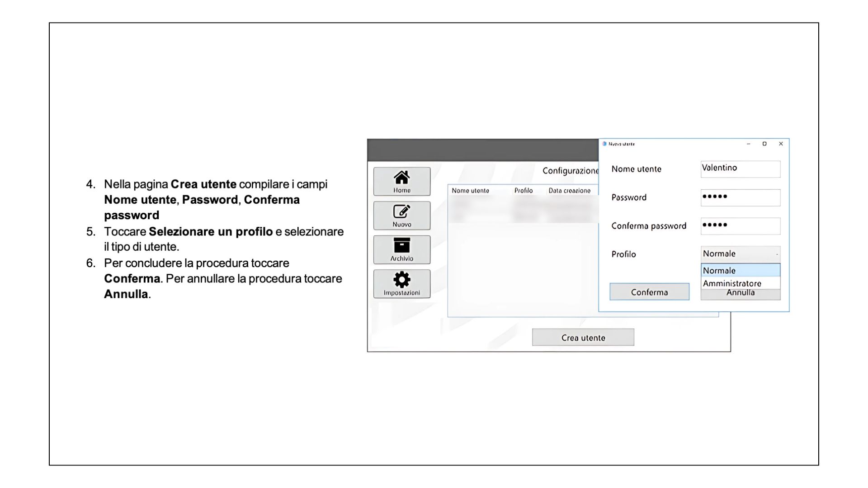Close the Nuovo utente dialog
868x488 pixels.
coord(781,144)
